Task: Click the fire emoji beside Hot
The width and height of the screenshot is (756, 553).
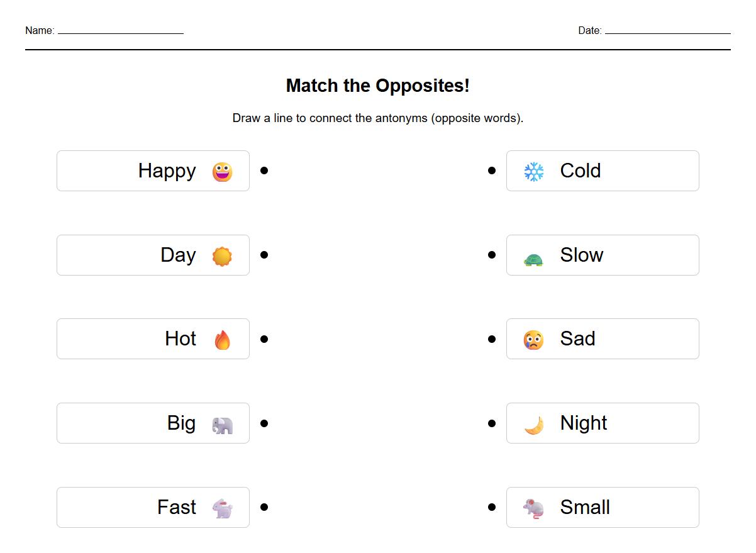Action: point(222,340)
